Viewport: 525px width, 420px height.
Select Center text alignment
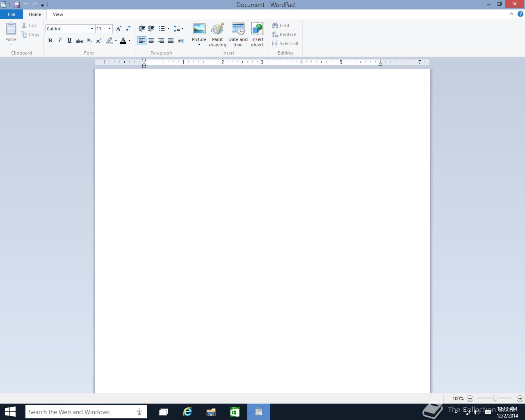click(x=151, y=41)
